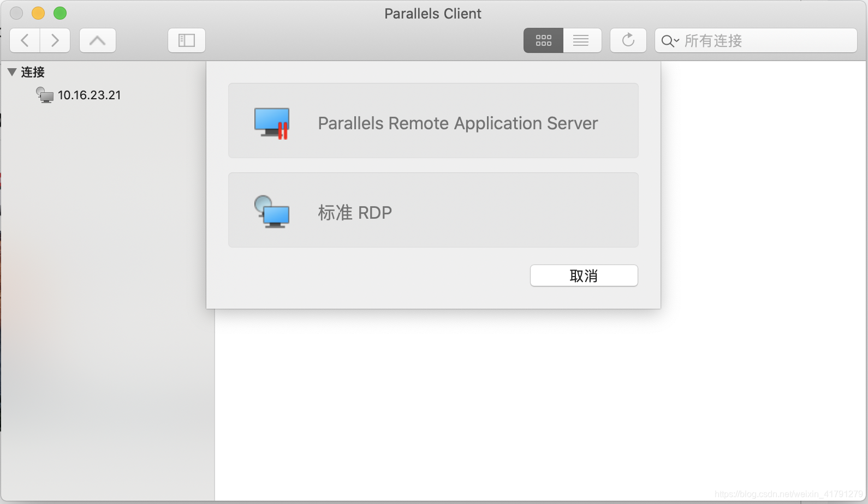Click the Parallels RAS monitor icon
868x504 pixels.
(x=272, y=123)
